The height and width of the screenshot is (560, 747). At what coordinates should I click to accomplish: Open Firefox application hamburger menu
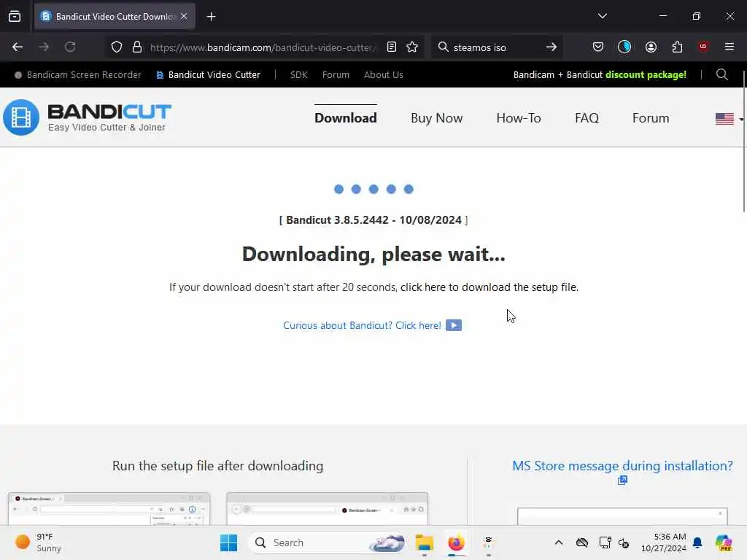(x=729, y=47)
